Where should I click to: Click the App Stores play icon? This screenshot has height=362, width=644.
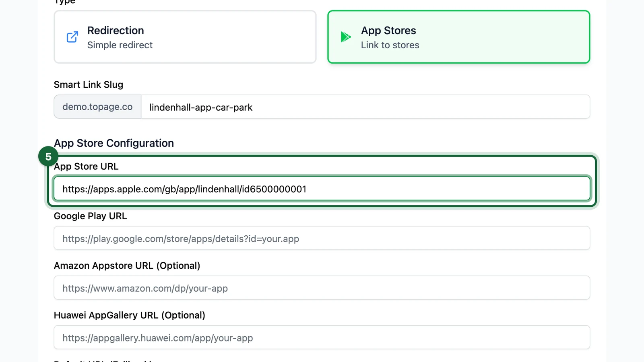tap(346, 37)
